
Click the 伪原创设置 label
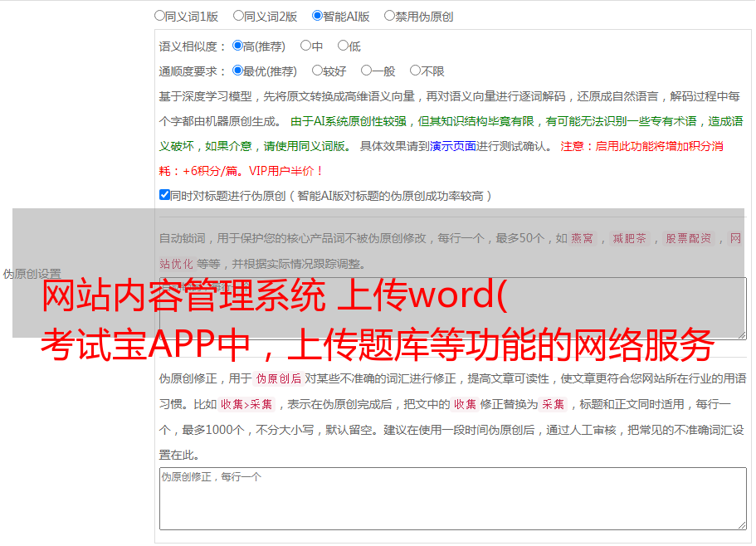click(32, 274)
